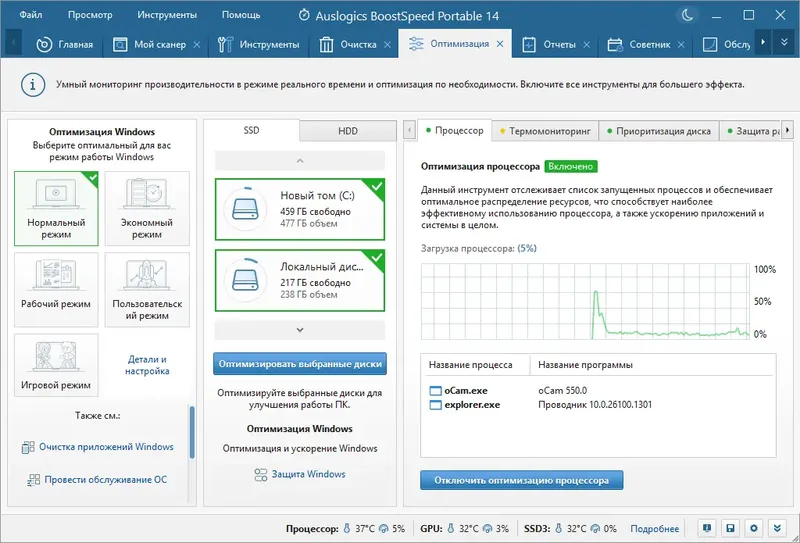Select the Термомониторинг tab

tap(545, 131)
